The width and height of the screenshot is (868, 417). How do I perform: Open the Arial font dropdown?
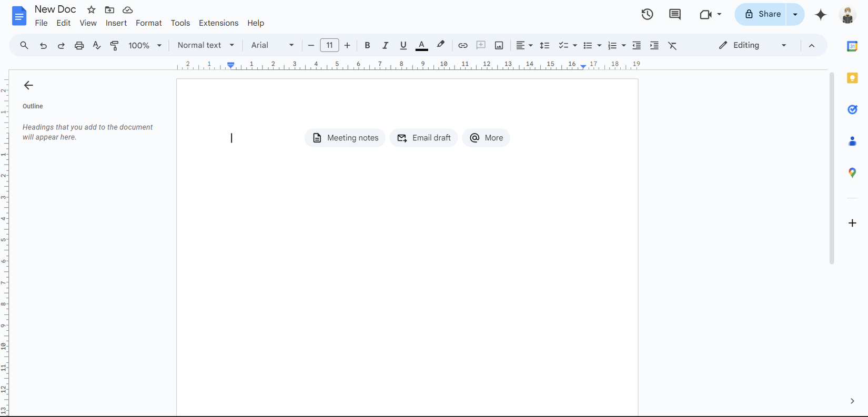click(x=272, y=45)
